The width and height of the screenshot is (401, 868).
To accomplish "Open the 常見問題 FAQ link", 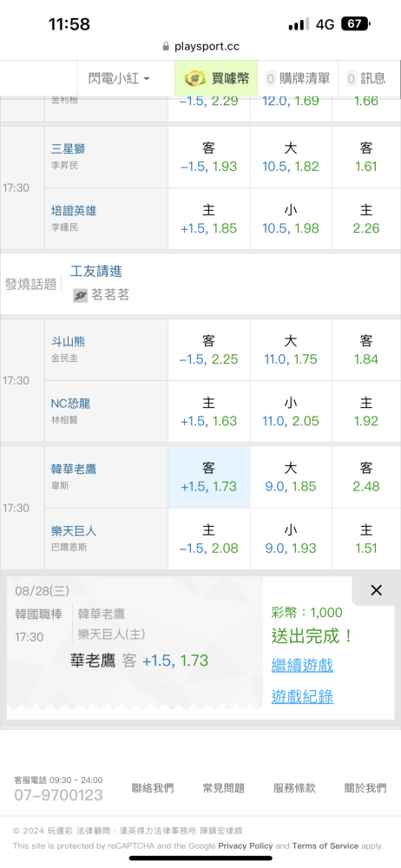I will coord(224,788).
